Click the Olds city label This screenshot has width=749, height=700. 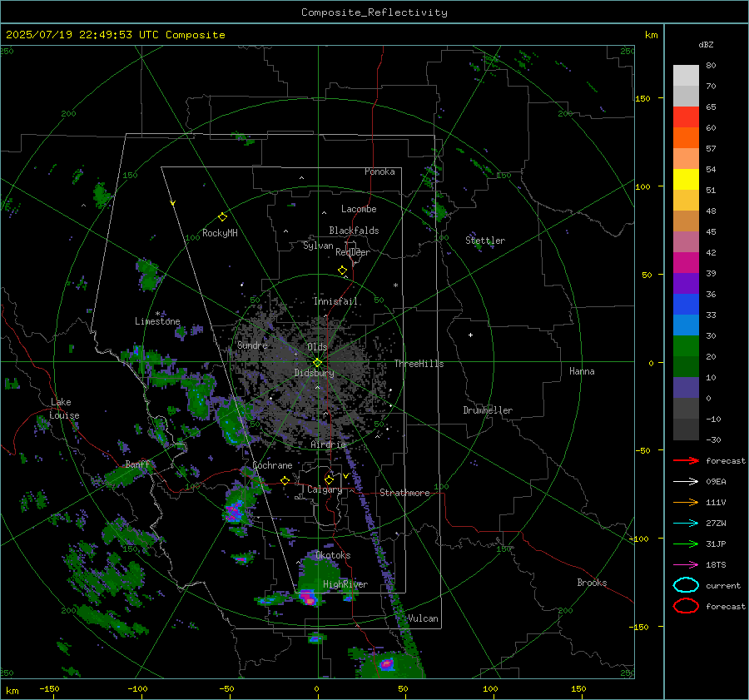click(x=317, y=347)
